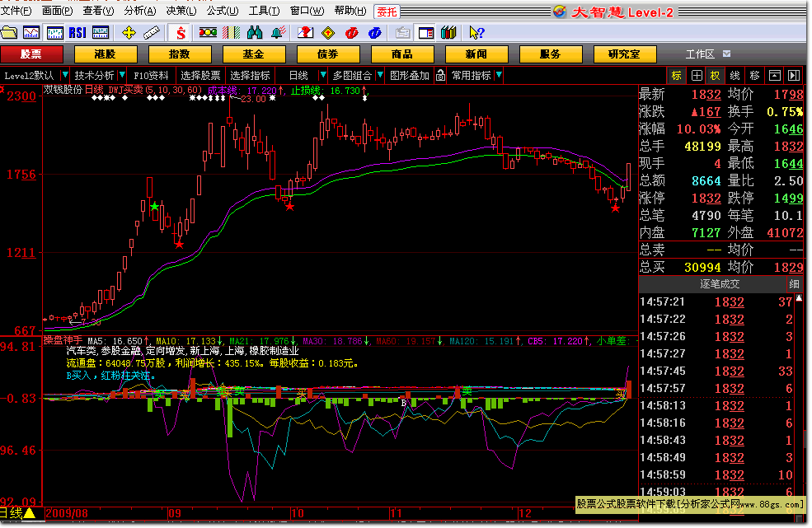Open the 窗口(W) menu

pyautogui.click(x=307, y=11)
